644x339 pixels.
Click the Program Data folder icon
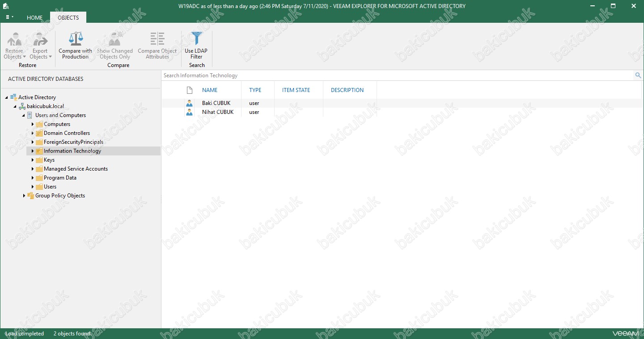tap(39, 178)
